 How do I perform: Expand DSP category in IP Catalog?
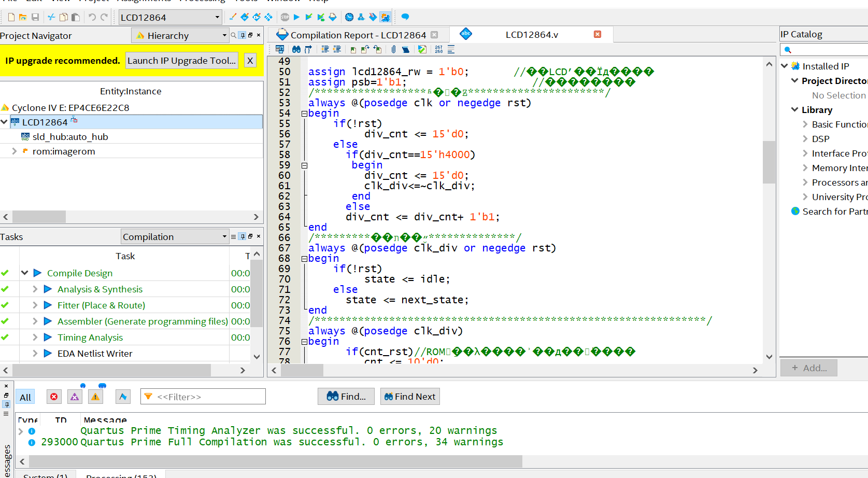coord(805,139)
